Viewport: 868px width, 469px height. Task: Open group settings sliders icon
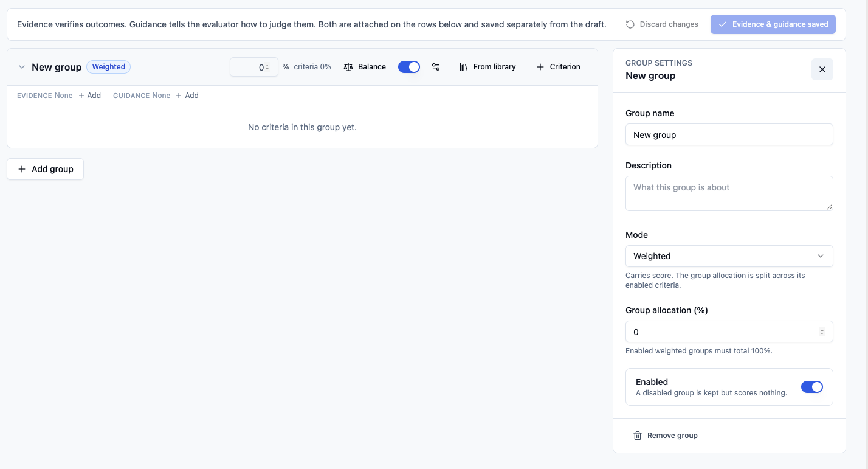pos(436,67)
